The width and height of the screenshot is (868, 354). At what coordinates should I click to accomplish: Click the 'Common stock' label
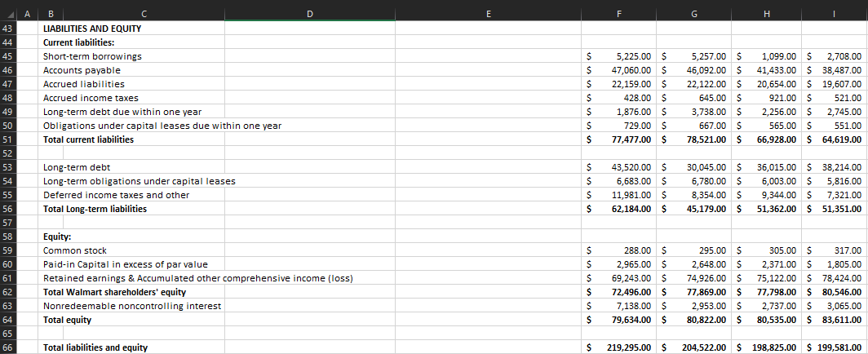tap(75, 250)
